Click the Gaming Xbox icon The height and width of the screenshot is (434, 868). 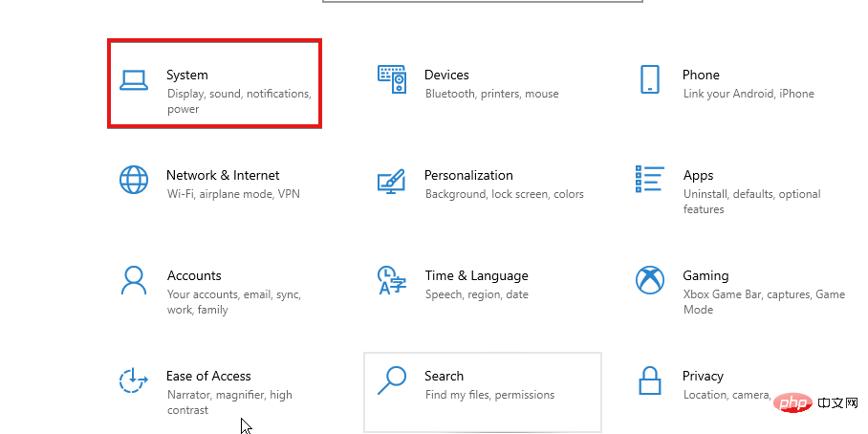[650, 280]
